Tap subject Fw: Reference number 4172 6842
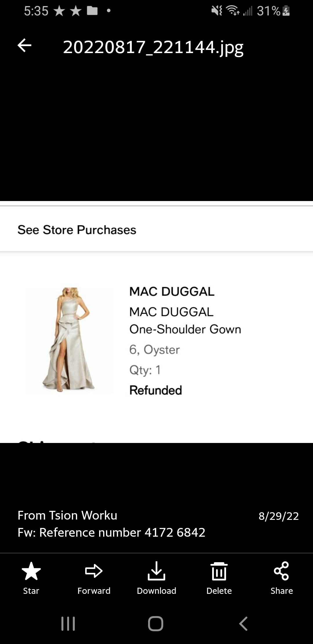The height and width of the screenshot is (644, 313). (x=112, y=532)
